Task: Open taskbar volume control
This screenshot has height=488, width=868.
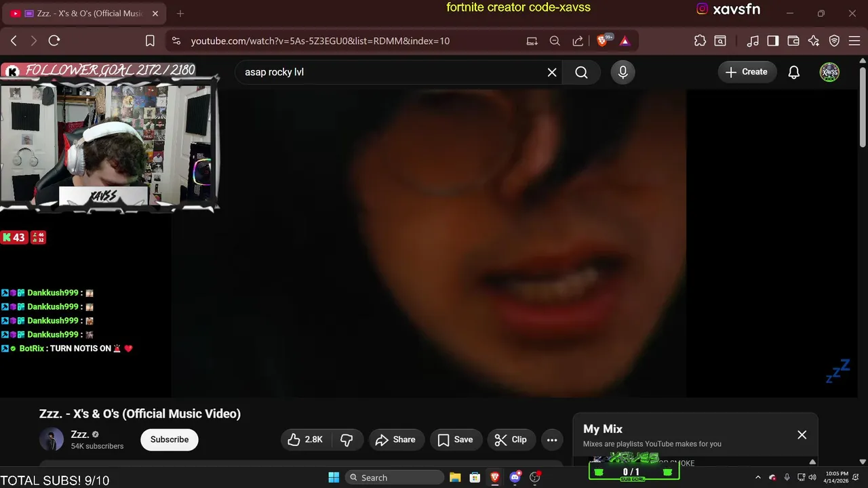Action: [x=812, y=477]
